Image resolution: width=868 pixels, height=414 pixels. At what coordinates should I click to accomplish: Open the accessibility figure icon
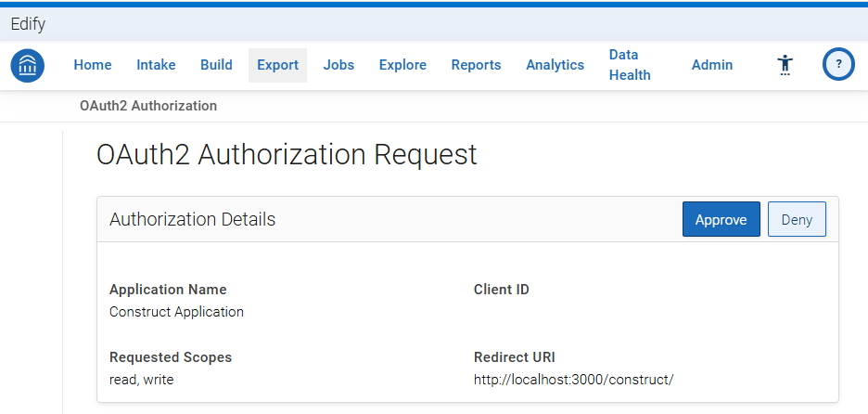click(785, 65)
